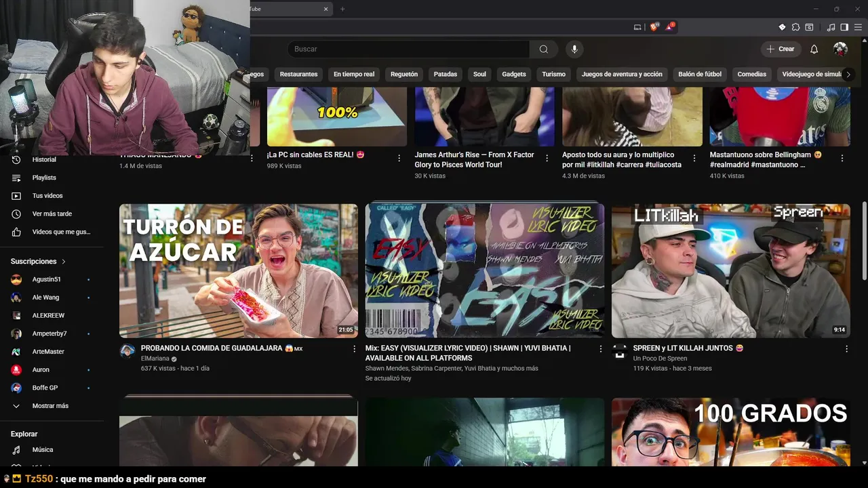Select the Reguetón filter chip
The image size is (868, 488).
tap(404, 74)
